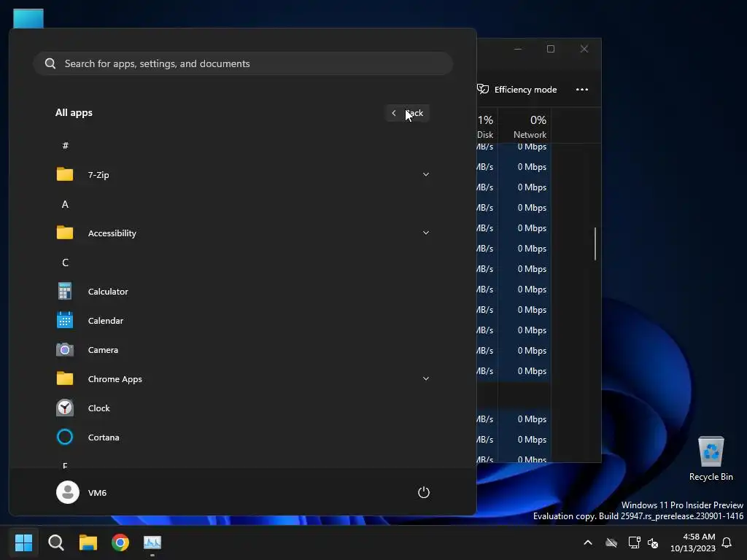Open Task Manager's three-dot more menu

tap(581, 89)
